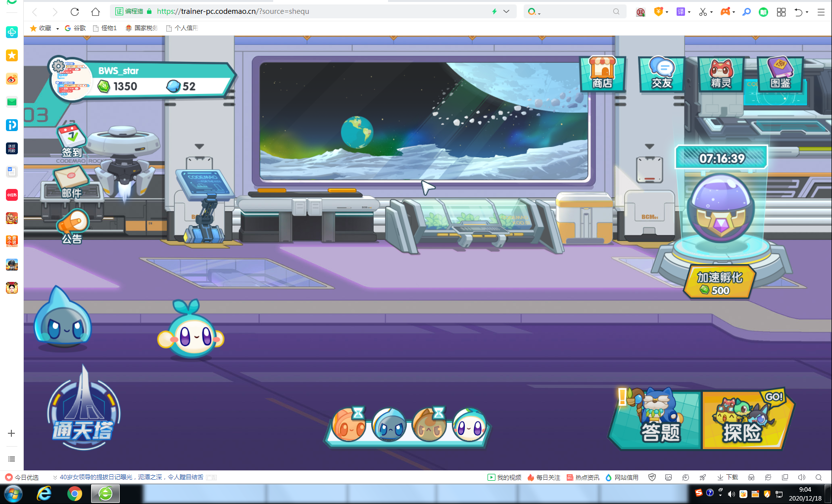This screenshot has height=504, width=832.
Task: Select the white teal sprite in team bar
Action: (x=470, y=425)
